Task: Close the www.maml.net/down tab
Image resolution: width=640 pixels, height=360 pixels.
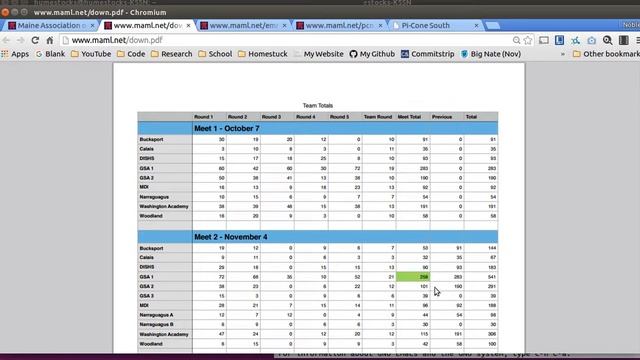Action: click(x=188, y=25)
